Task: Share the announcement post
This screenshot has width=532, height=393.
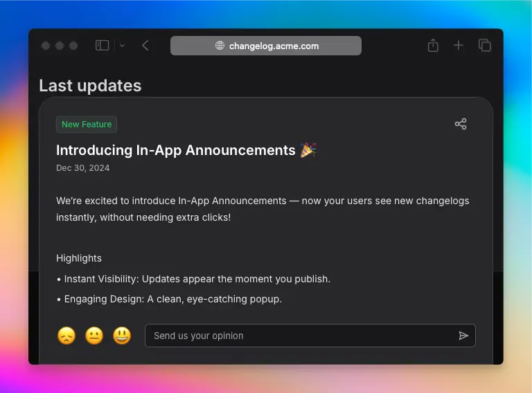Action: [x=461, y=124]
